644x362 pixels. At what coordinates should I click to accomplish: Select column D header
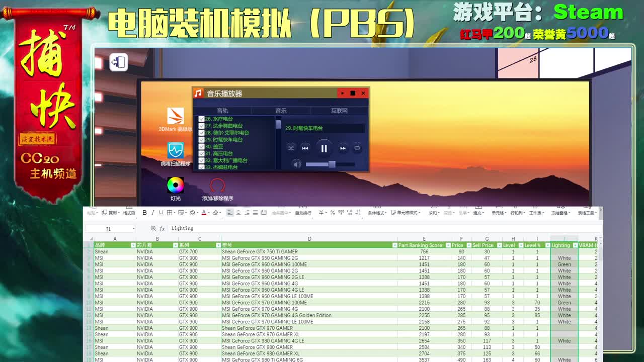click(x=309, y=239)
